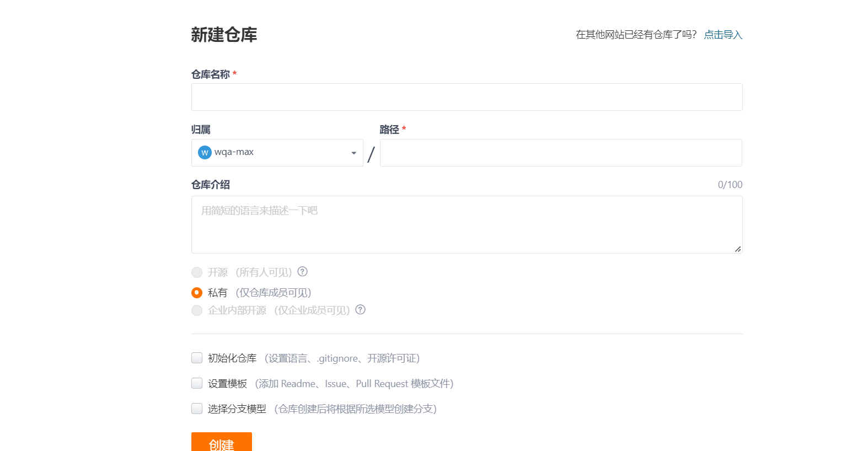
Task: Click the wqa-max avatar icon
Action: [x=205, y=153]
